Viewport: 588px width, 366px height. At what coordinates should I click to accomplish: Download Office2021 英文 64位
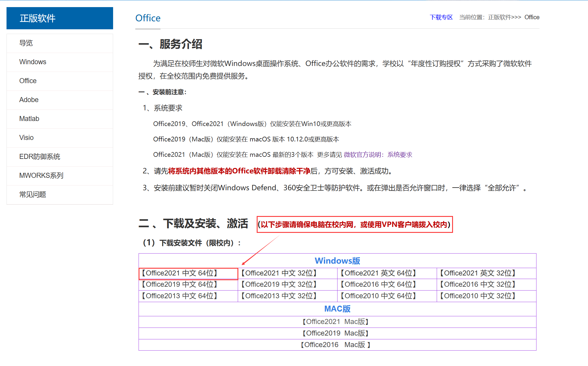point(378,273)
